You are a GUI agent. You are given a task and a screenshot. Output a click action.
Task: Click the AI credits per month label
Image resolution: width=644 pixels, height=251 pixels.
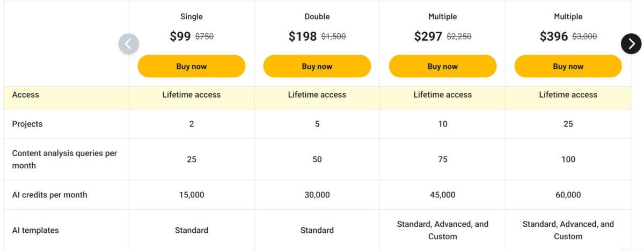coord(49,195)
